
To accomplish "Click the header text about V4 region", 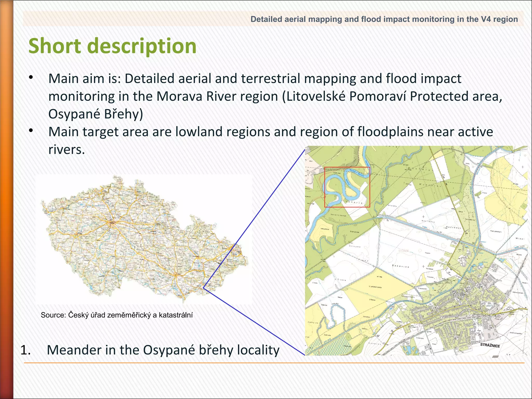I will [384, 19].
